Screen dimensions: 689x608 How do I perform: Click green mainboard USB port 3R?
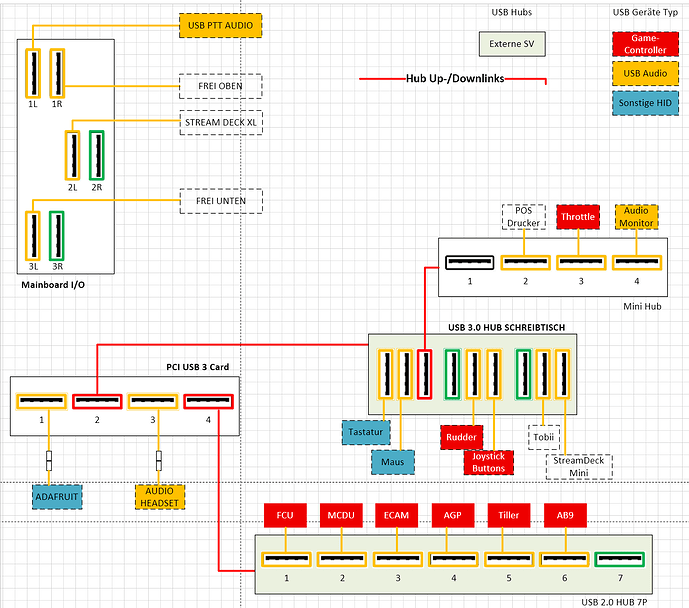coord(57,236)
